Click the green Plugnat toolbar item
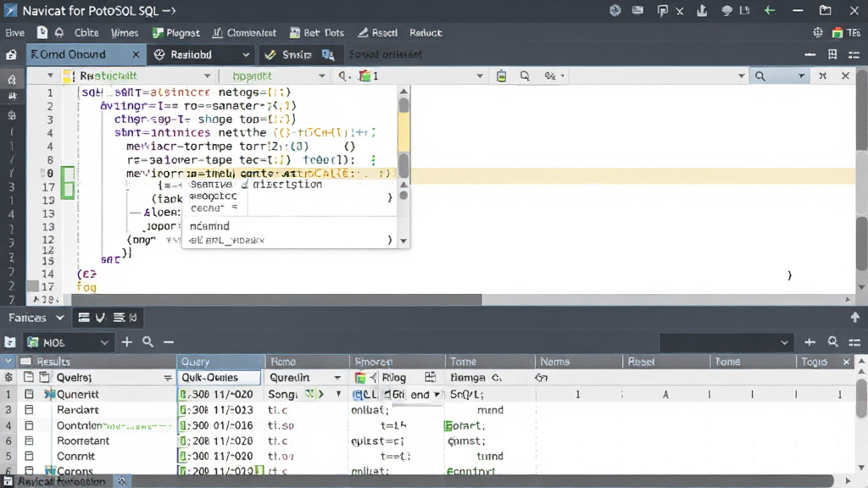Viewport: 868px width, 488px height. point(176,33)
